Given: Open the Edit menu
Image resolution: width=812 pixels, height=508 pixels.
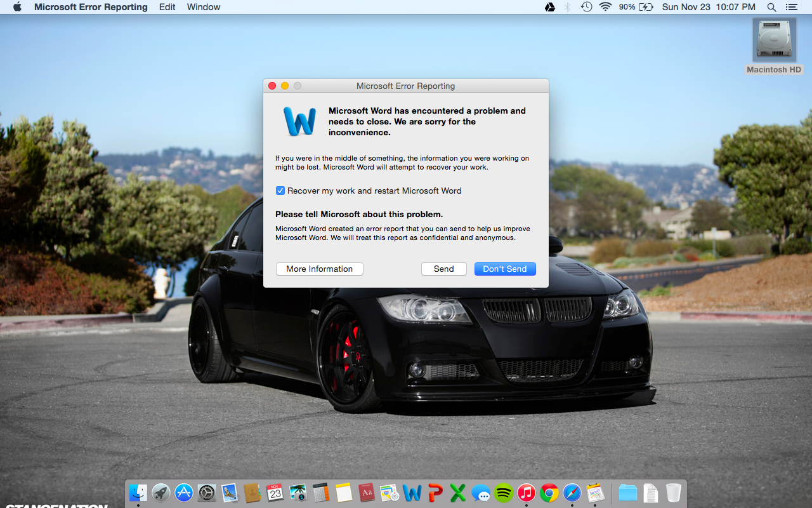Looking at the screenshot, I should 167,7.
